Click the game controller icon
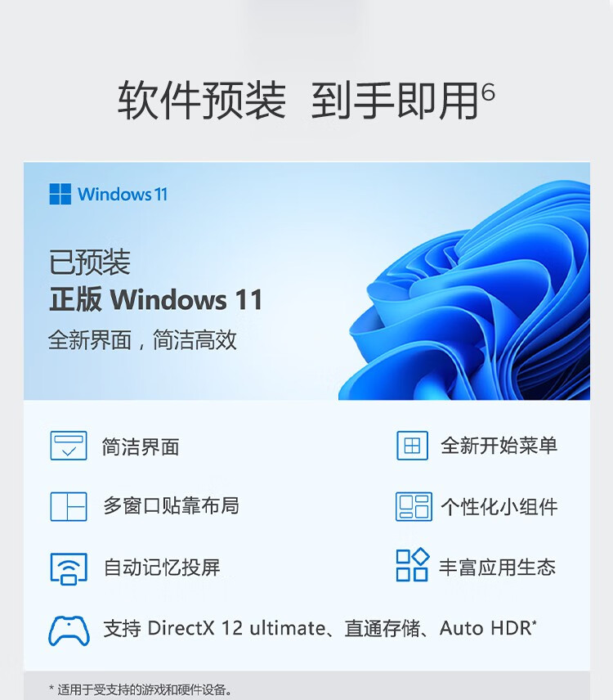 click(69, 630)
